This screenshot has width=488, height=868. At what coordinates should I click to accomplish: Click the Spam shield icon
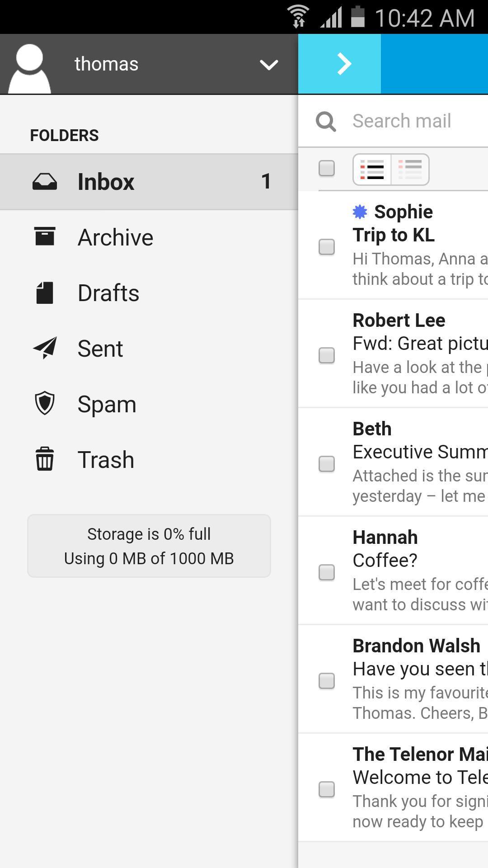[45, 403]
